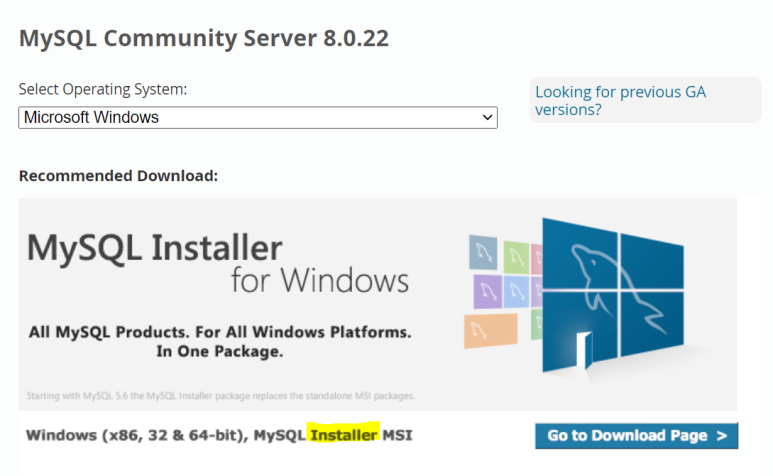
Task: Click the Select Operating System label
Action: click(103, 89)
